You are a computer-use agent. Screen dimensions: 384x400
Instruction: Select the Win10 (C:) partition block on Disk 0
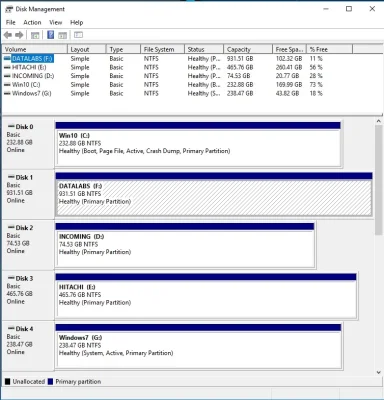click(198, 144)
